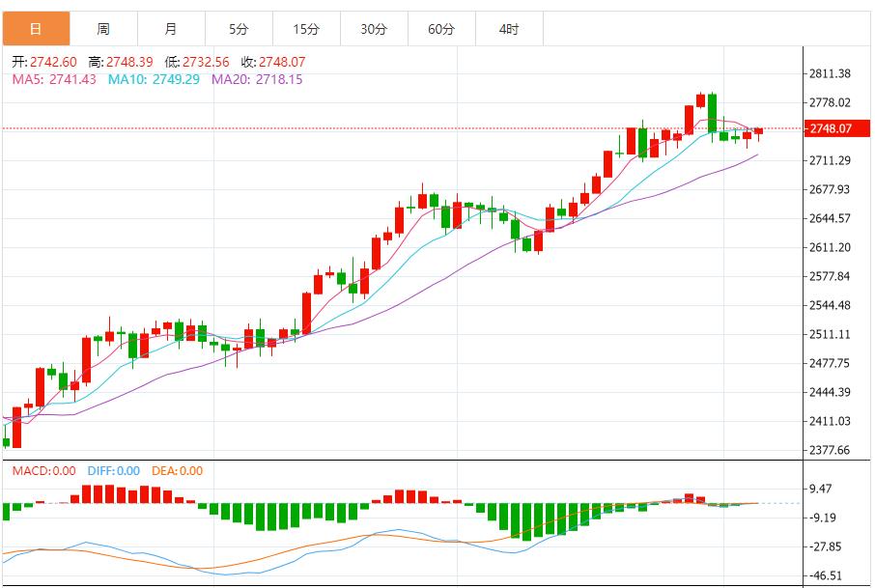Image resolution: width=875 pixels, height=588 pixels.
Task: Switch to the 4时 four-hour tab
Action: pos(509,29)
